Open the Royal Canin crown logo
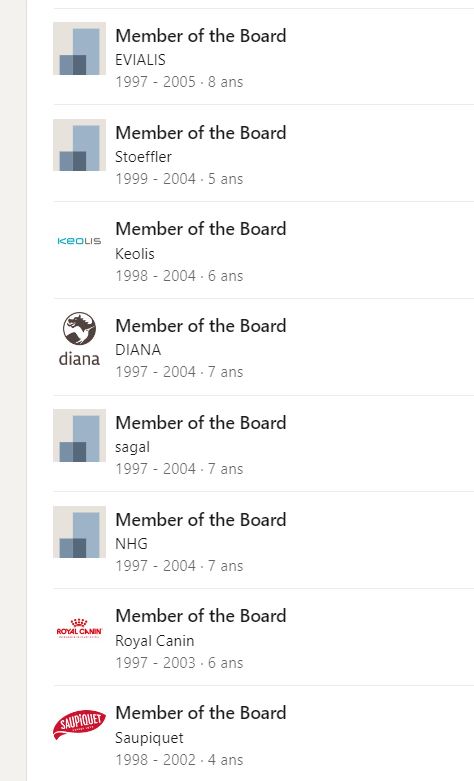 (79, 629)
